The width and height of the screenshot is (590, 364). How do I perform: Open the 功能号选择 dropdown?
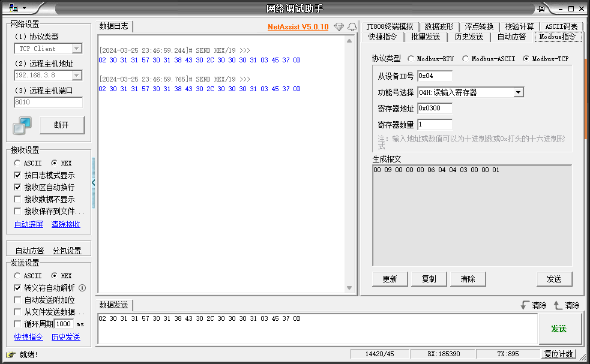point(519,92)
